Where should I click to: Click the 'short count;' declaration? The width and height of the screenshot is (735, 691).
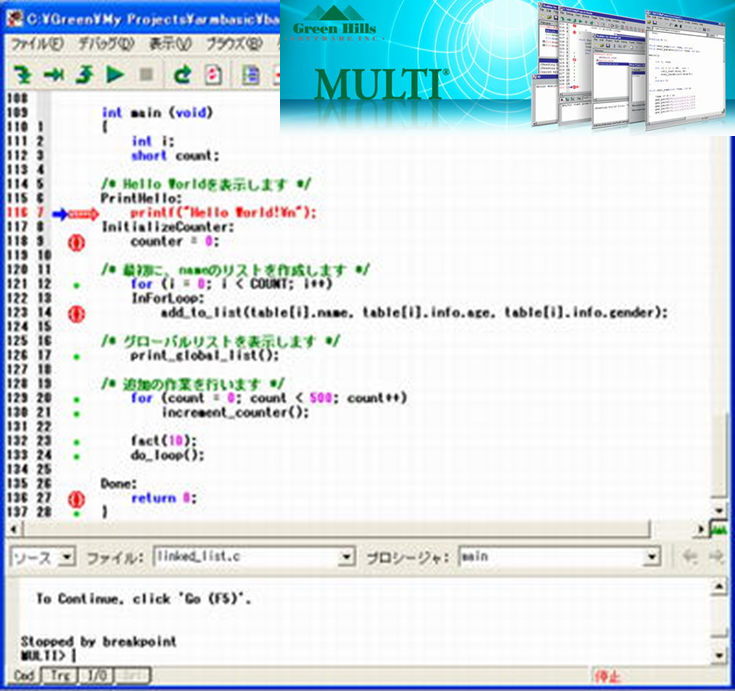tap(175, 156)
